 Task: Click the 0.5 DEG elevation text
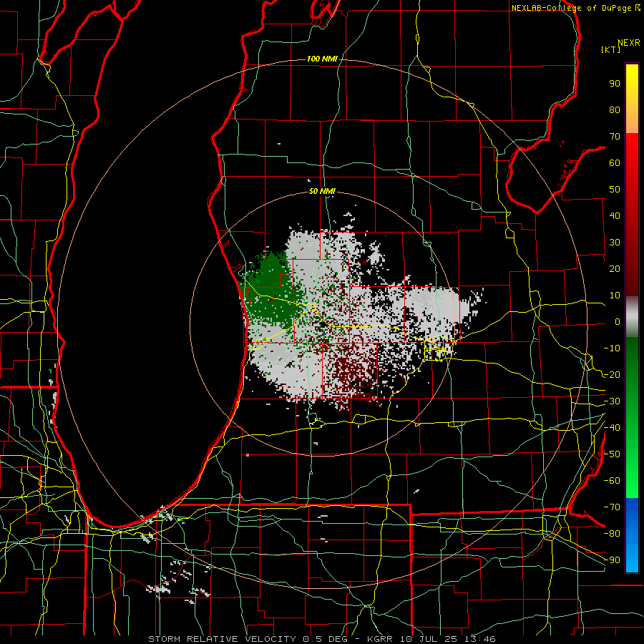point(325,639)
